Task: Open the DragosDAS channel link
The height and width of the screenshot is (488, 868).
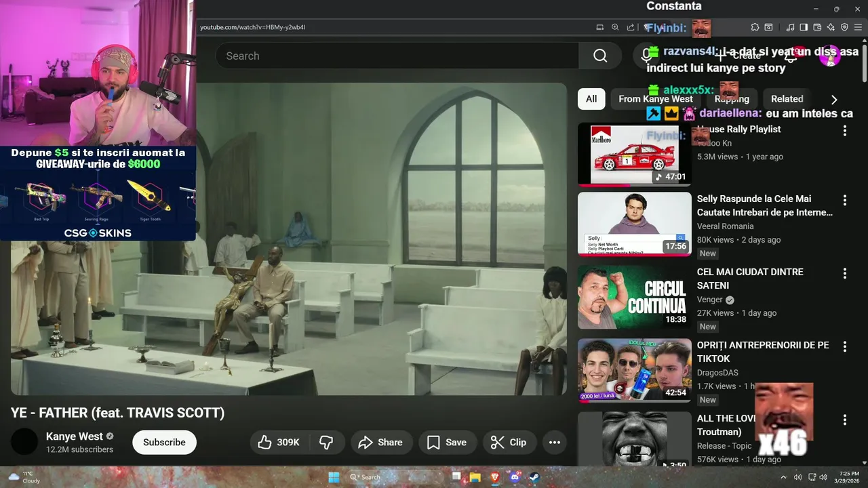Action: [x=717, y=373]
